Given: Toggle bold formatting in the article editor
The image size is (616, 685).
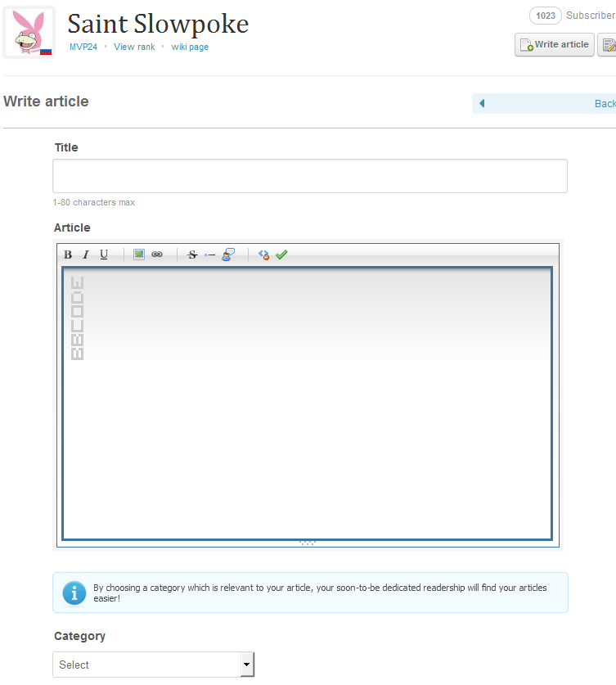Looking at the screenshot, I should 68,255.
